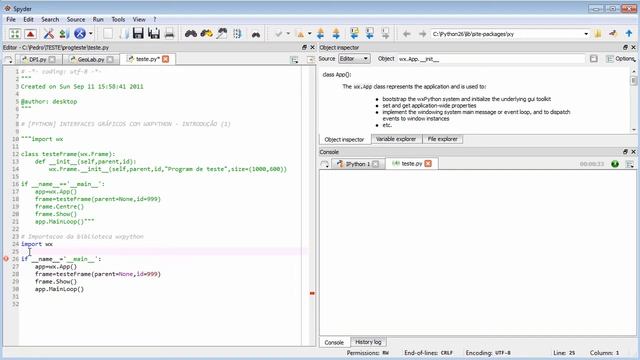The height and width of the screenshot is (360, 640).
Task: Click the Object inspector vertical scrollbar
Action: [x=633, y=100]
